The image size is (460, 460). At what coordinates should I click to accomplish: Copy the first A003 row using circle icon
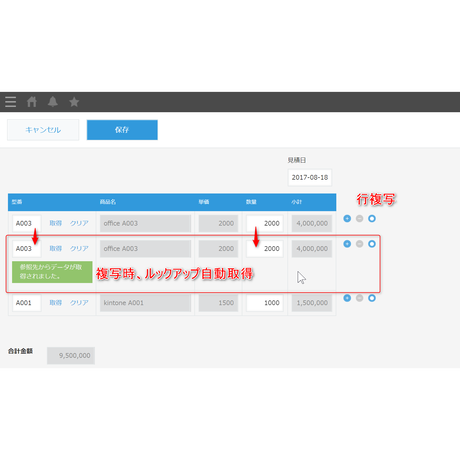coord(372,218)
